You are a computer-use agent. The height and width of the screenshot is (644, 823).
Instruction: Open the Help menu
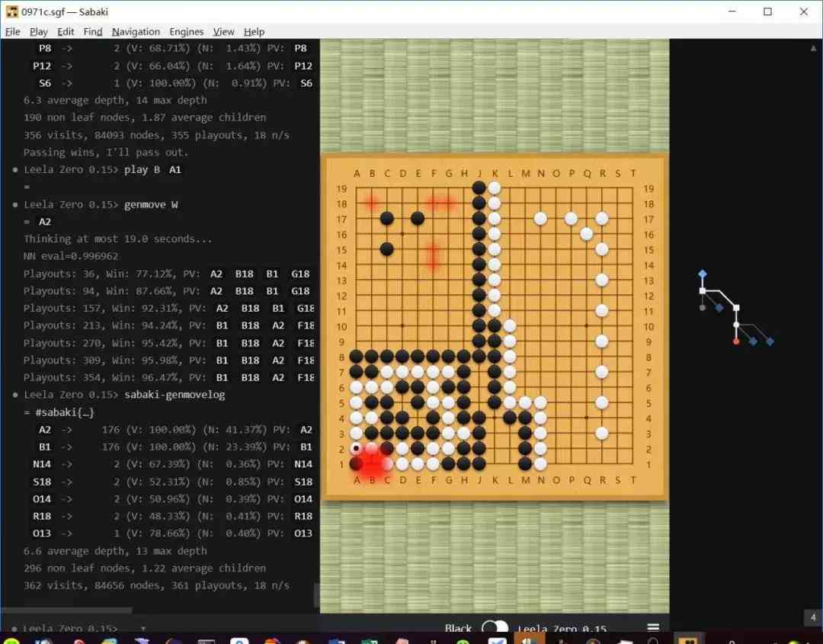(x=254, y=32)
